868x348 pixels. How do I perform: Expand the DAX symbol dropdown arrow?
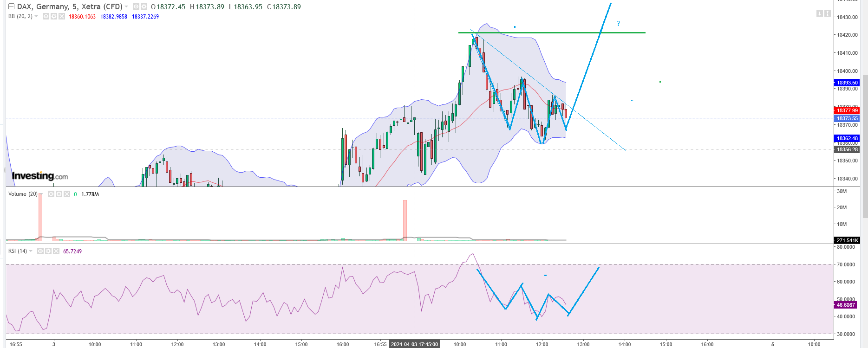click(126, 7)
